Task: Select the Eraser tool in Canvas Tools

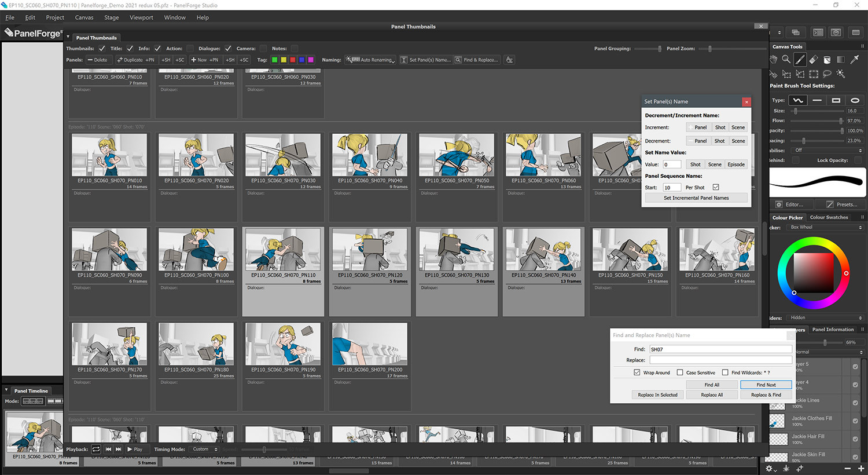Action: (813, 59)
